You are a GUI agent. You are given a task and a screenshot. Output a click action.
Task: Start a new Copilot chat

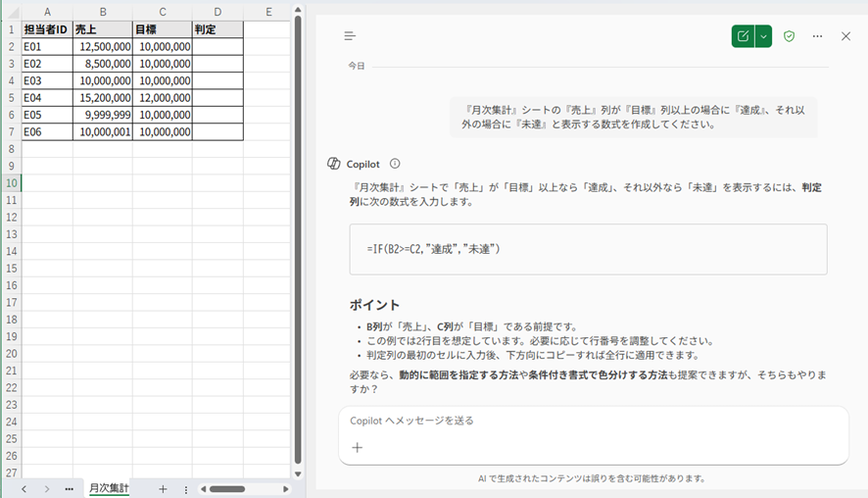pyautogui.click(x=743, y=36)
